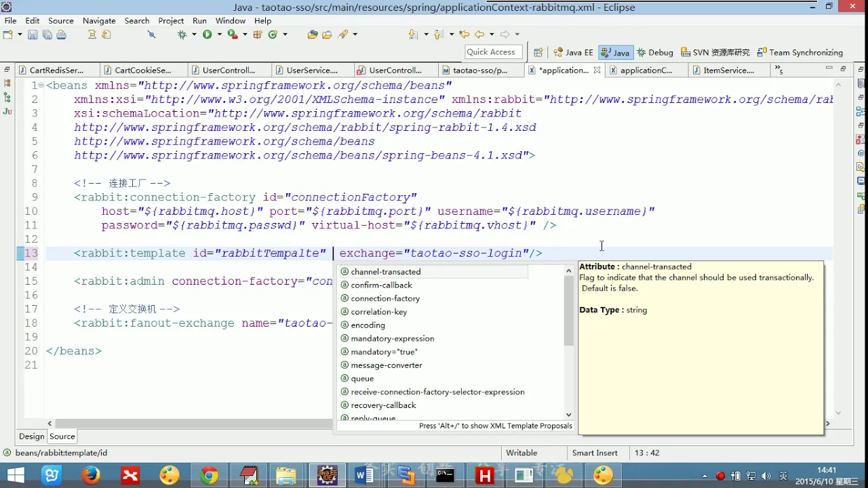Click the editor vertical scrollbar up arrow
The height and width of the screenshot is (488, 868).
point(839,85)
